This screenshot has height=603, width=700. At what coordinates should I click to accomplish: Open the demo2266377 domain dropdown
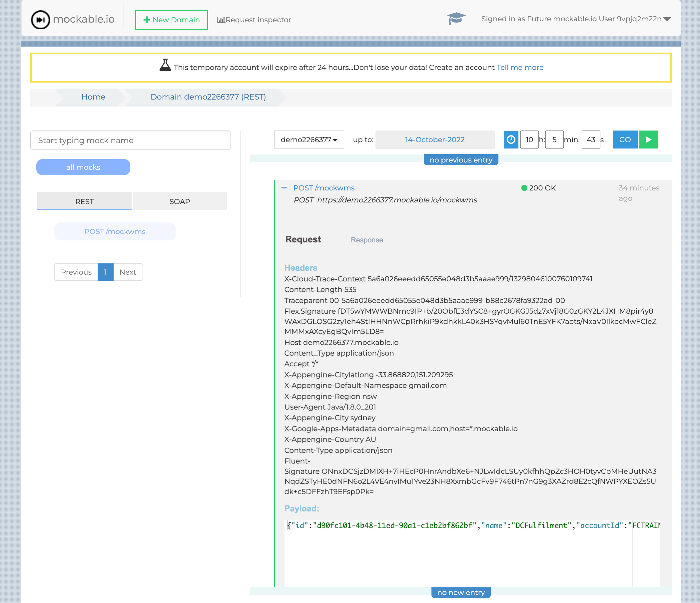coord(309,140)
